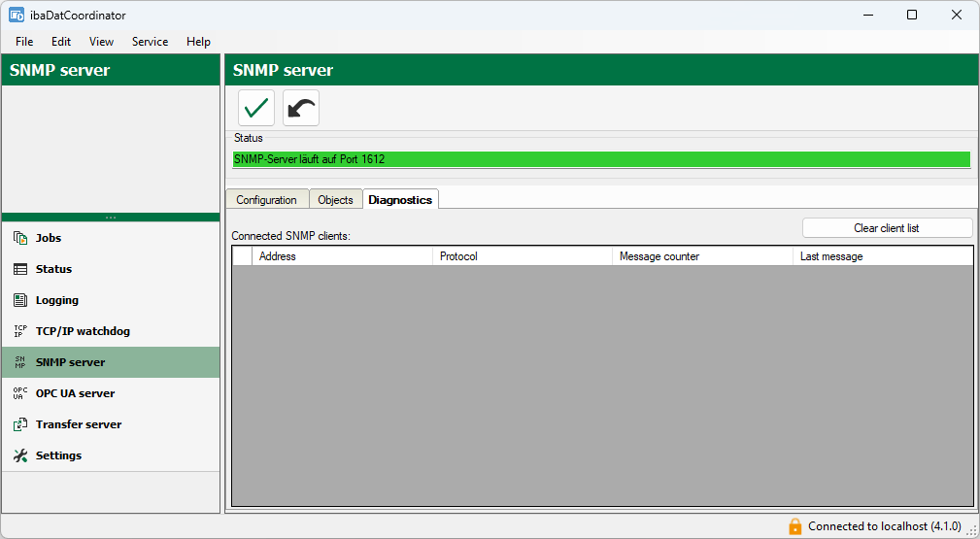Close the ibaDatCoordinator window
This screenshot has width=980, height=539.
pos(957,15)
